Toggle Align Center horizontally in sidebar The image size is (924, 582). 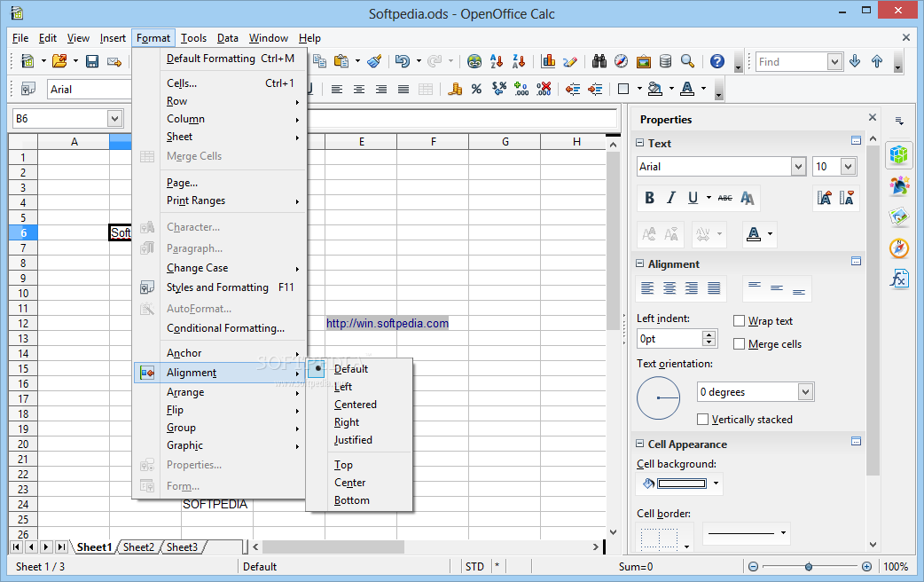click(x=670, y=288)
